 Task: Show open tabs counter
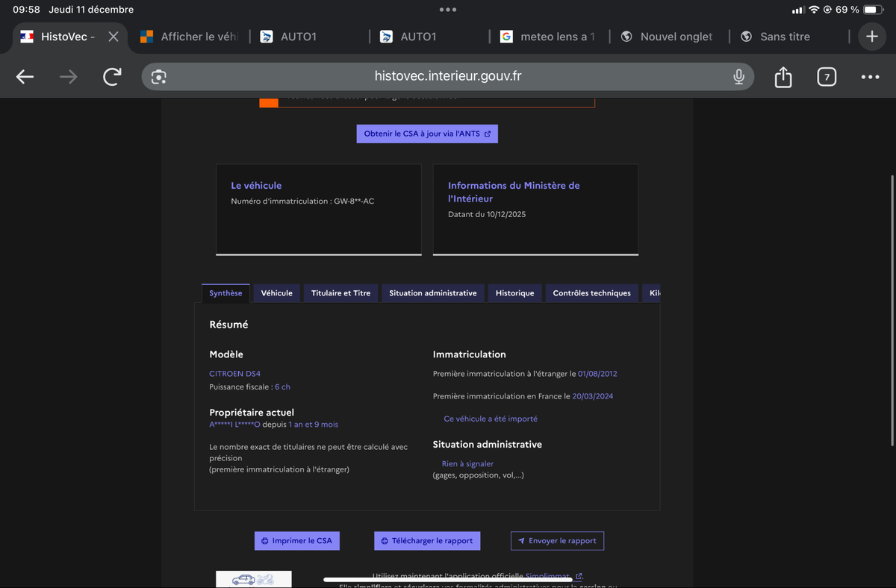pyautogui.click(x=826, y=77)
